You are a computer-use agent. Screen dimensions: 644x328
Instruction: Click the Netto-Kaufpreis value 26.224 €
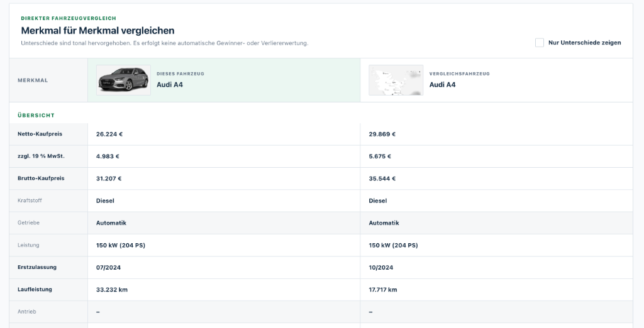click(109, 134)
